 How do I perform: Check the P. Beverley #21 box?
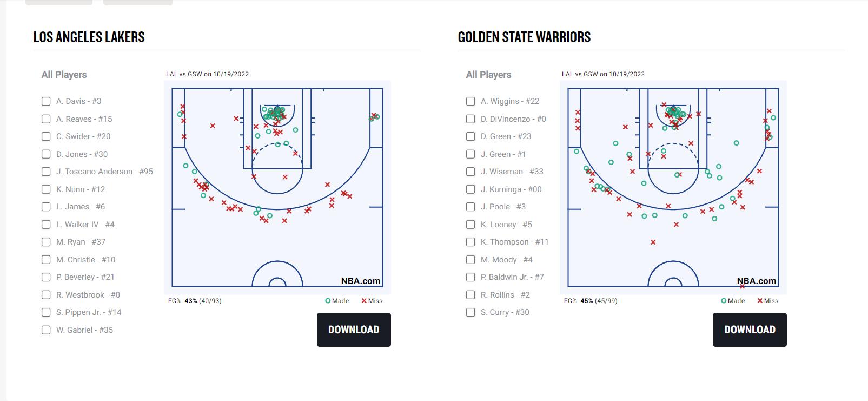coord(46,277)
